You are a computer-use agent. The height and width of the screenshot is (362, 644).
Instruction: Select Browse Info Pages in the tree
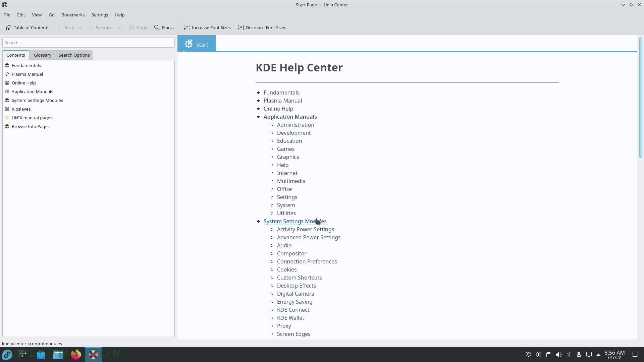pos(31,126)
